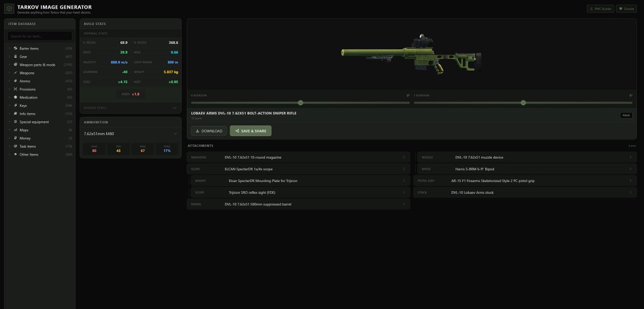This screenshot has height=309, width=644.
Task: Click the Save & Share button
Action: point(251,131)
